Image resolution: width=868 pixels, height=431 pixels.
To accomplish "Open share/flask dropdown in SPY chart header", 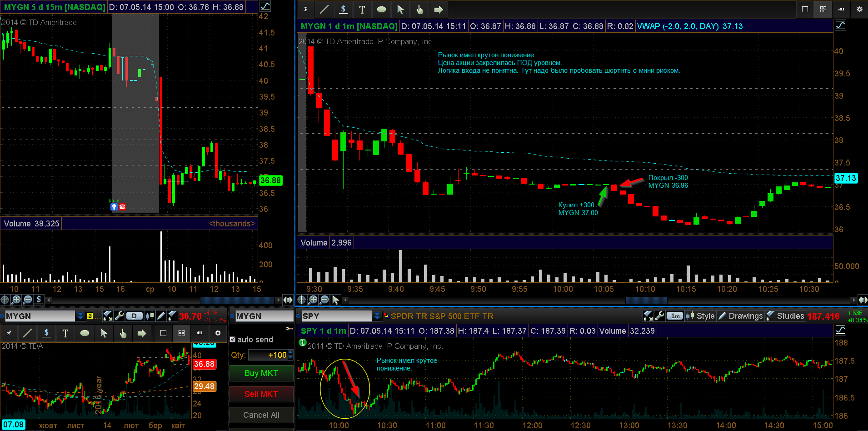I will click(649, 316).
